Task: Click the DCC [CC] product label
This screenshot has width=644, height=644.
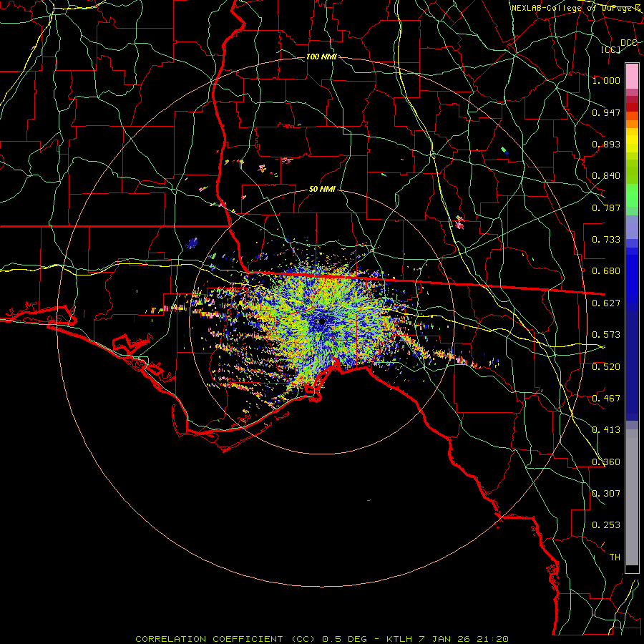Action: point(620,46)
